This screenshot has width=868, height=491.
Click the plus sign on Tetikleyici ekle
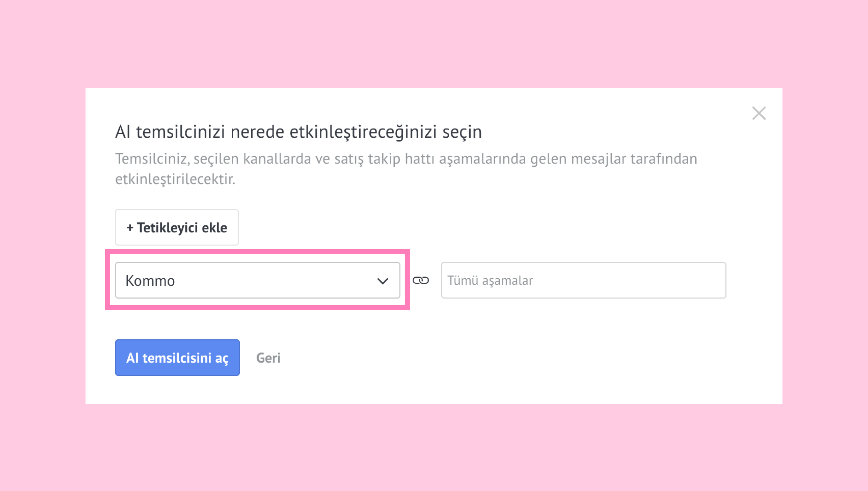tap(130, 228)
